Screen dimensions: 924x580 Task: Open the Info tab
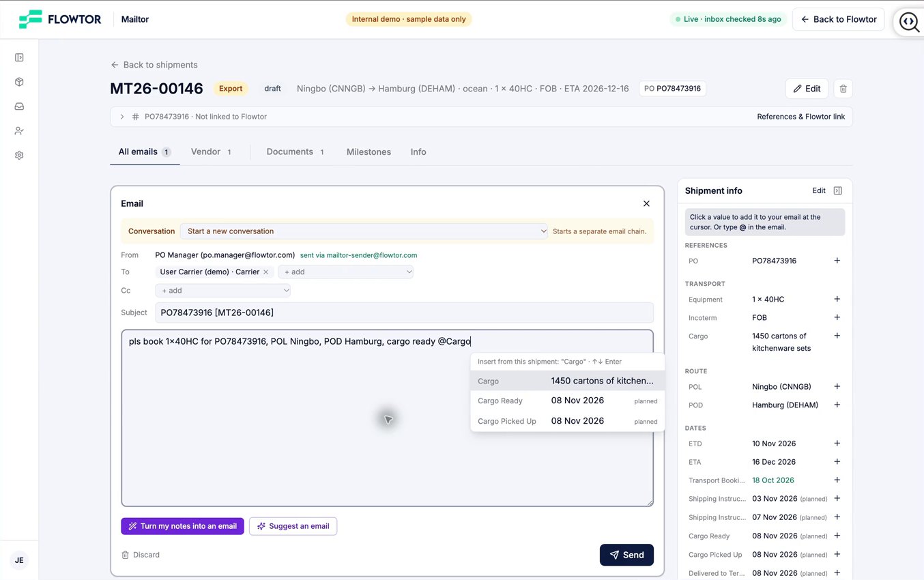click(418, 152)
